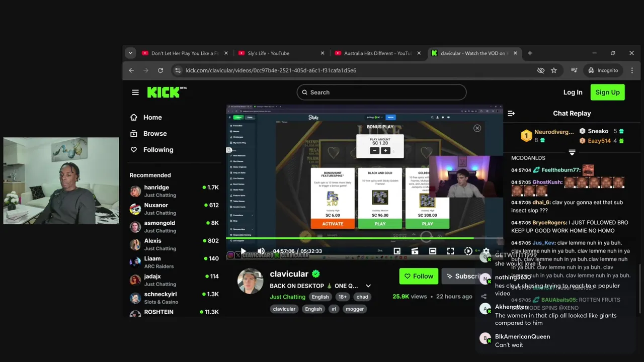Enter fullscreen on the video player
This screenshot has height=362, width=644.
450,251
